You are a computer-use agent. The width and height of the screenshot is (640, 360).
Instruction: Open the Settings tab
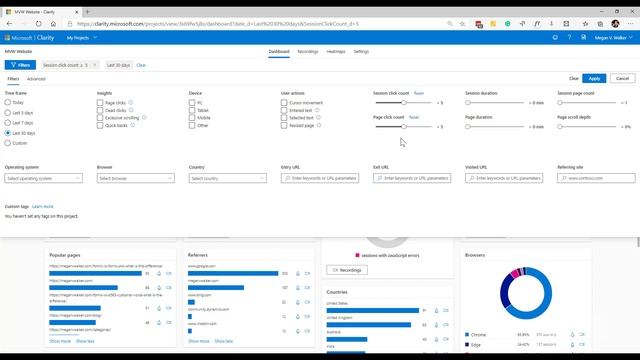pos(361,51)
